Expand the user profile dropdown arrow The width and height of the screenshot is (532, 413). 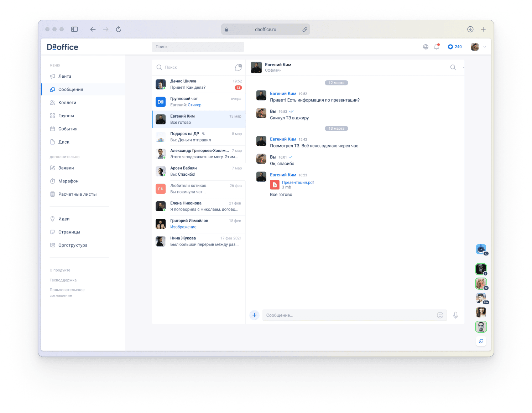tap(485, 47)
